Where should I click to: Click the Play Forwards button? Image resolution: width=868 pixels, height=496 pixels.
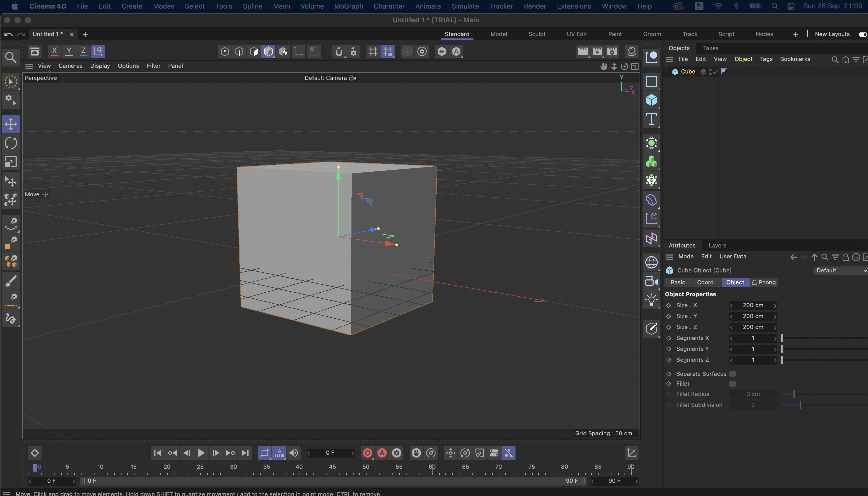pos(201,453)
